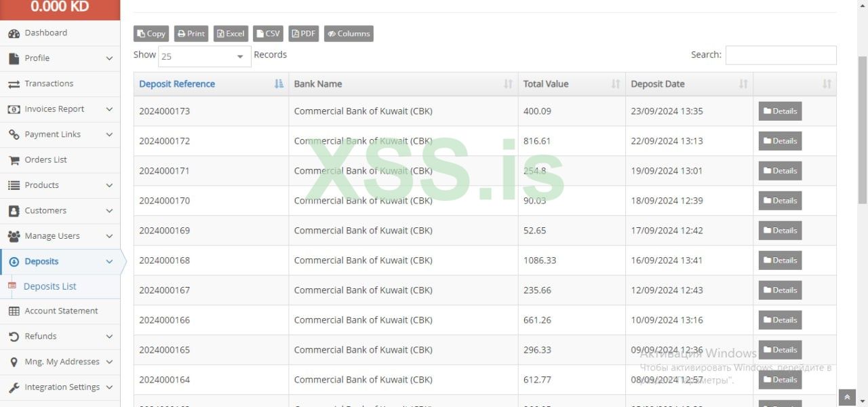The height and width of the screenshot is (407, 868).
Task: Expand the Products chevron
Action: pyautogui.click(x=109, y=185)
